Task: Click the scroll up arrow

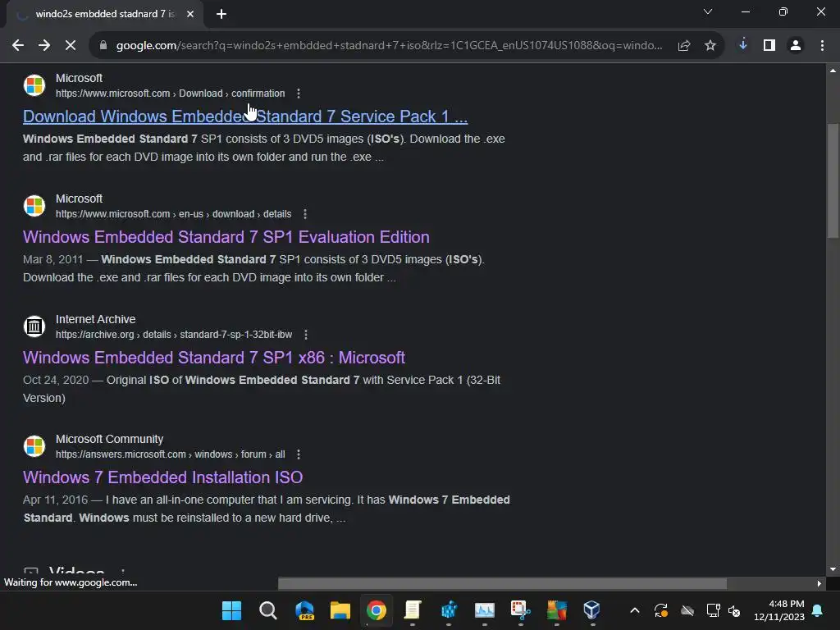Action: [x=833, y=71]
